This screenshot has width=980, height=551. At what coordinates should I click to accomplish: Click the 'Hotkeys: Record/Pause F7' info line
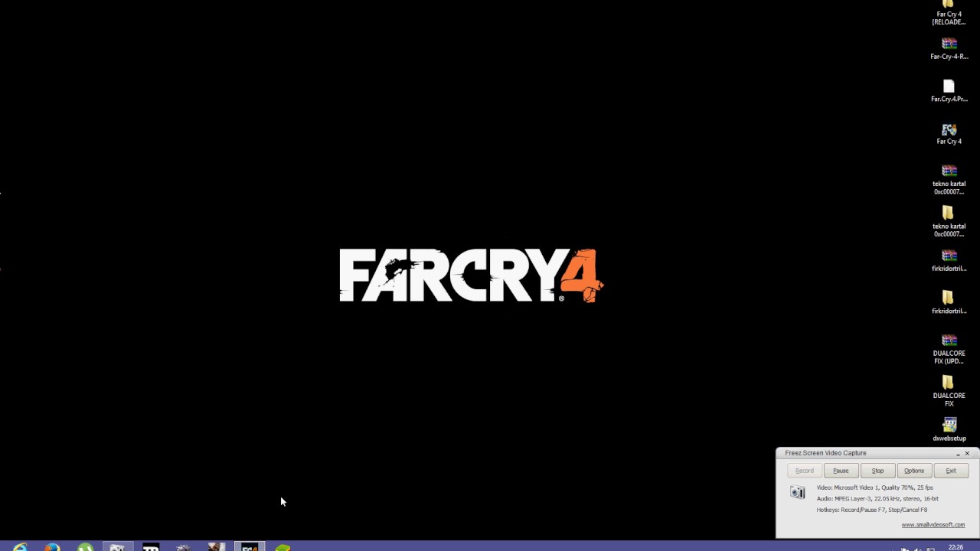click(x=871, y=510)
